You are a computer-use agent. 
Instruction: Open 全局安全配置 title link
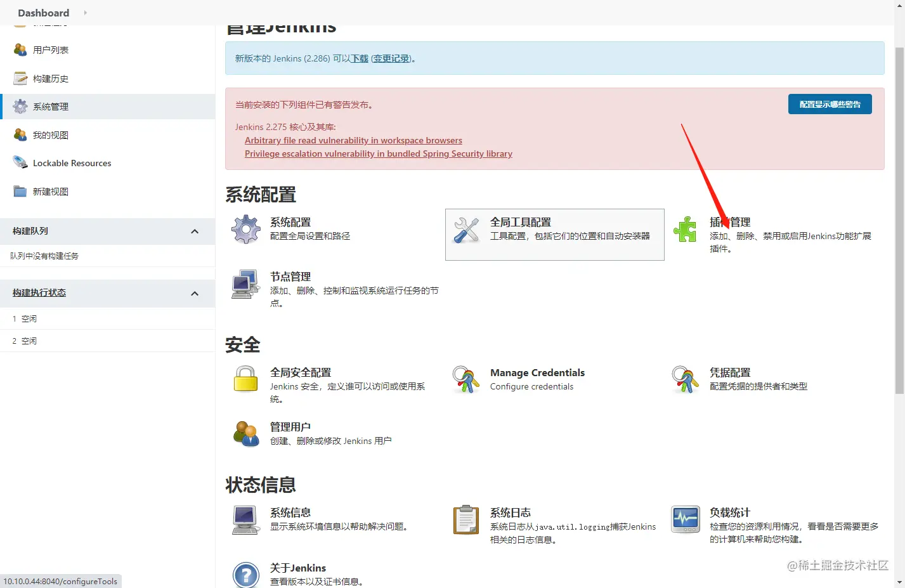coord(301,372)
